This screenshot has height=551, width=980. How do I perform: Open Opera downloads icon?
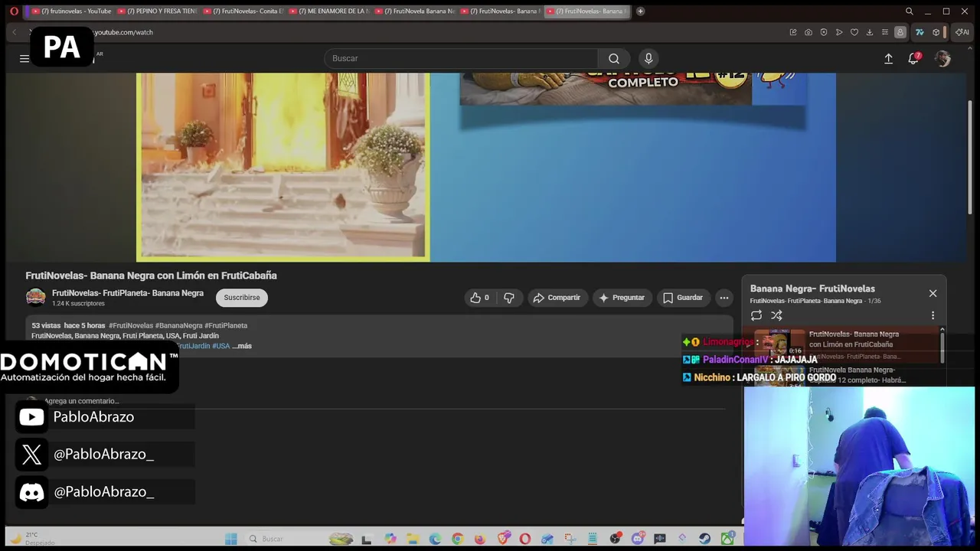click(x=870, y=32)
